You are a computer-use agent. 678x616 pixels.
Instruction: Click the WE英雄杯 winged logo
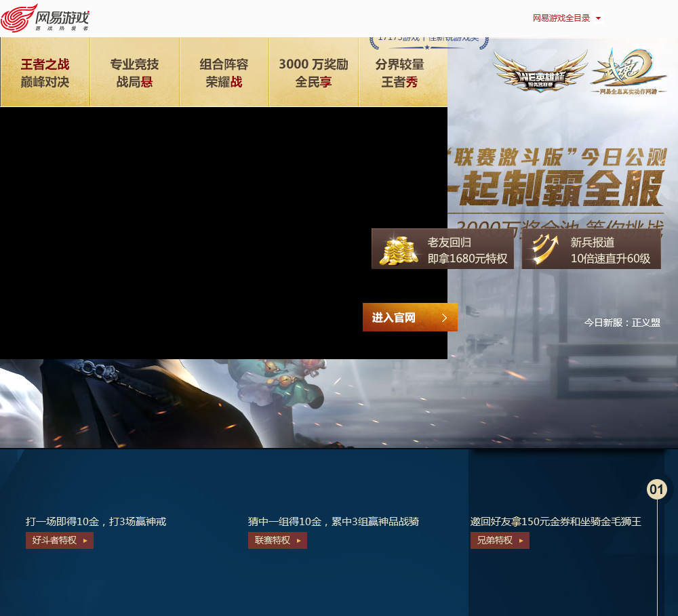coord(540,71)
